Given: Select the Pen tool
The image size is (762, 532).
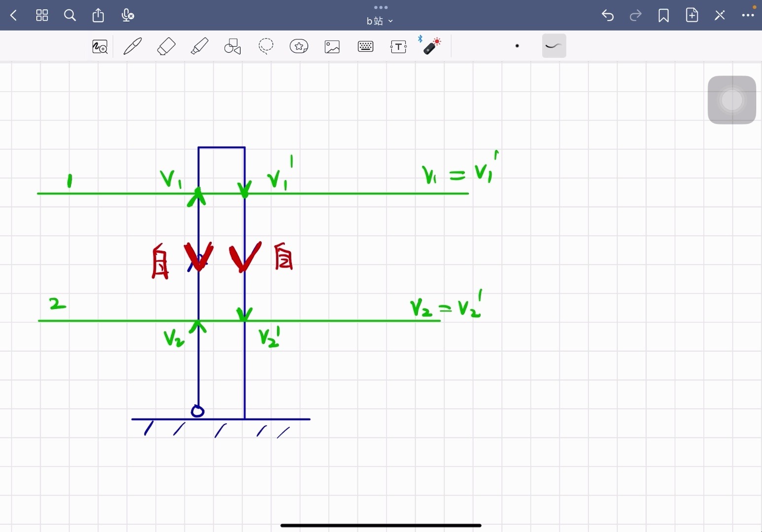Looking at the screenshot, I should [x=133, y=46].
